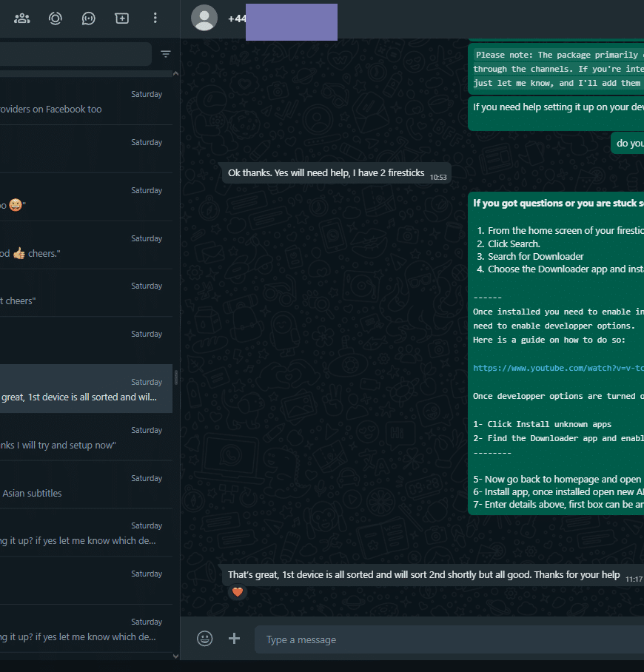Focus the Type a message box

444,639
